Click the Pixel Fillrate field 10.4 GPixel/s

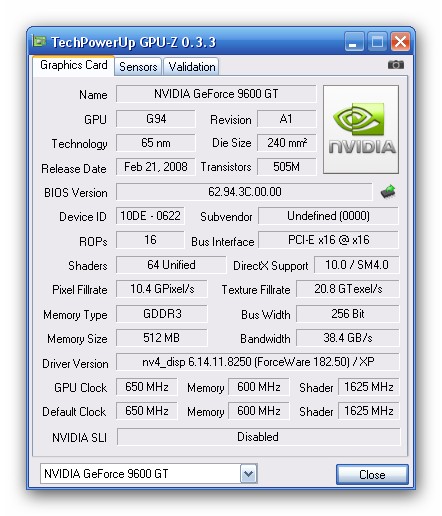tap(162, 289)
